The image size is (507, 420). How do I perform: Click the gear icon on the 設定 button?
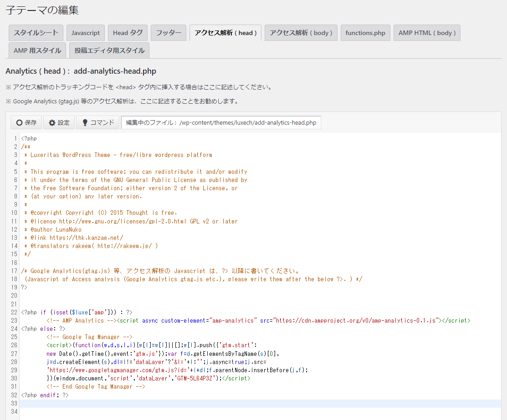point(52,123)
